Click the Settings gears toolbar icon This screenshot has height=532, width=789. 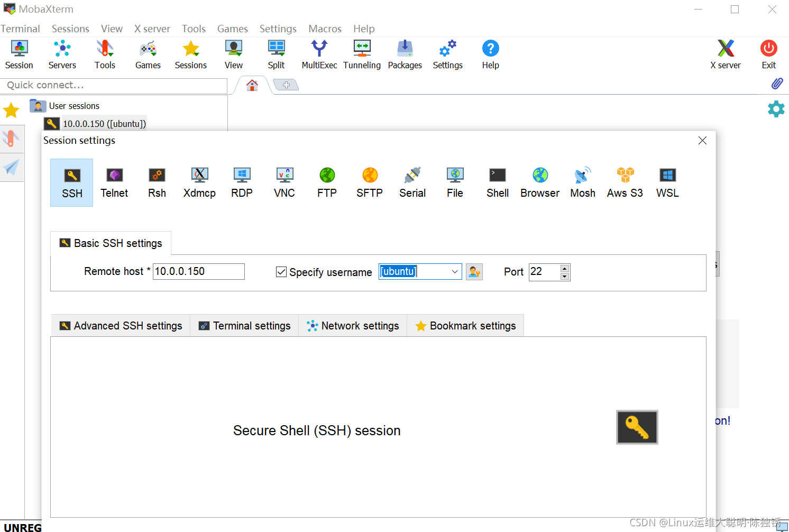pyautogui.click(x=448, y=54)
